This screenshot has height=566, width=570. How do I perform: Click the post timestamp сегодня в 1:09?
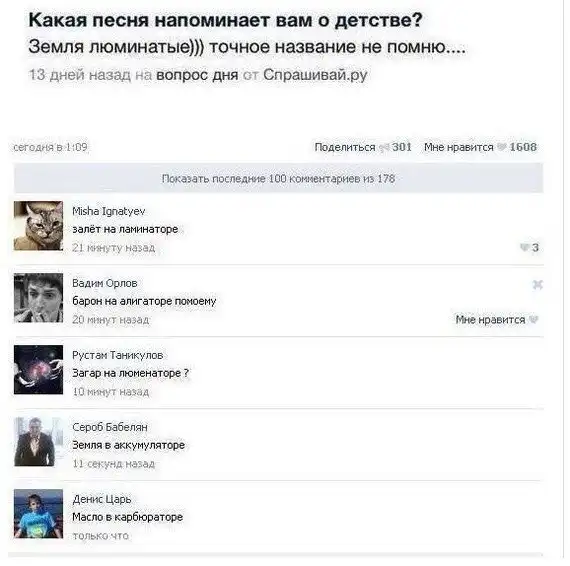click(x=50, y=147)
